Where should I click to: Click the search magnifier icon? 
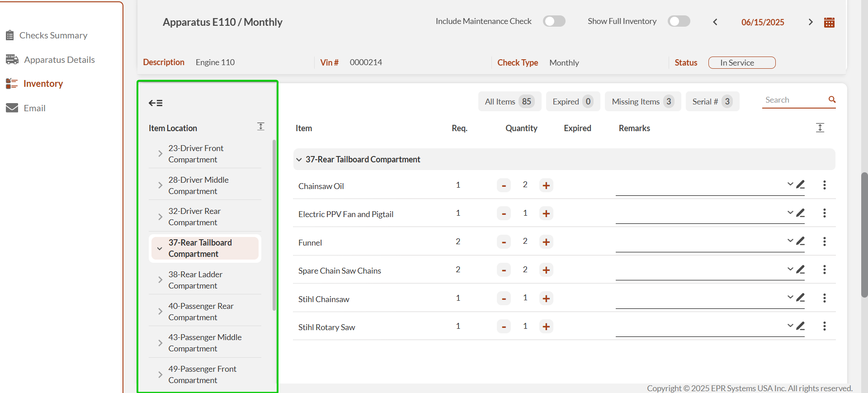831,99
